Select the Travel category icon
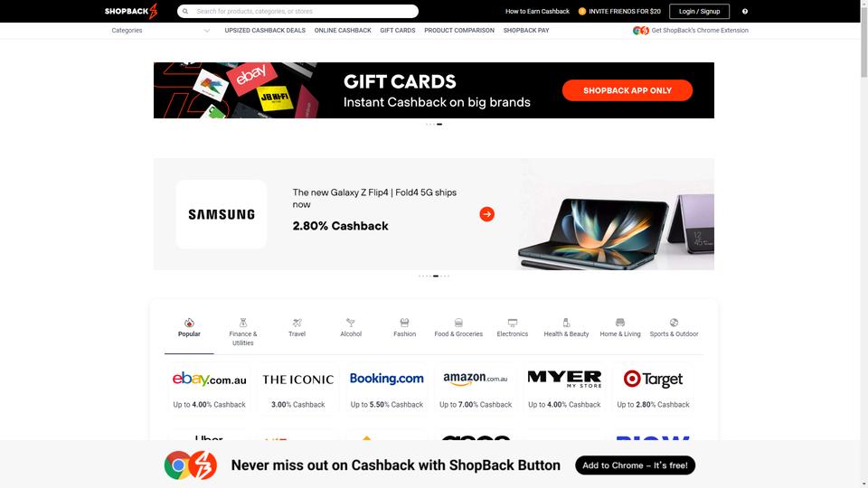Image resolution: width=868 pixels, height=488 pixels. click(x=297, y=323)
